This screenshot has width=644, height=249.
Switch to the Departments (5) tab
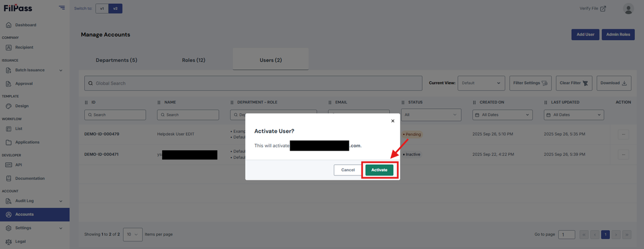(x=116, y=60)
